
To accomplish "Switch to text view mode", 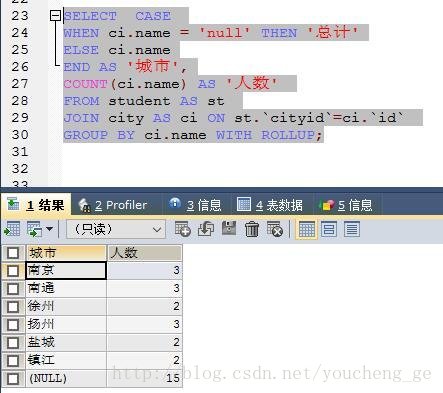I will [352, 229].
